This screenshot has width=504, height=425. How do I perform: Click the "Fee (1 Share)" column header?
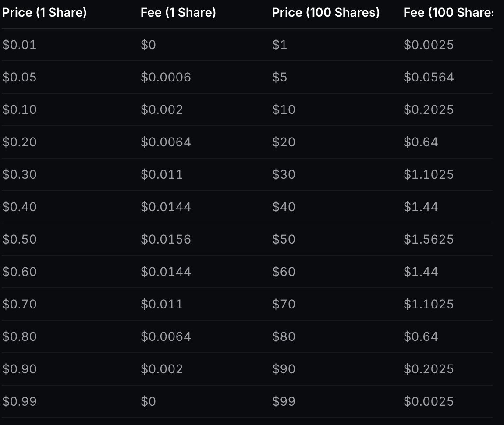(x=178, y=13)
